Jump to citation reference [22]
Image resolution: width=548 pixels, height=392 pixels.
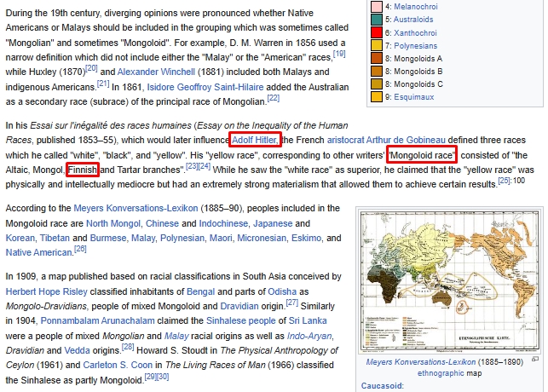click(x=274, y=98)
